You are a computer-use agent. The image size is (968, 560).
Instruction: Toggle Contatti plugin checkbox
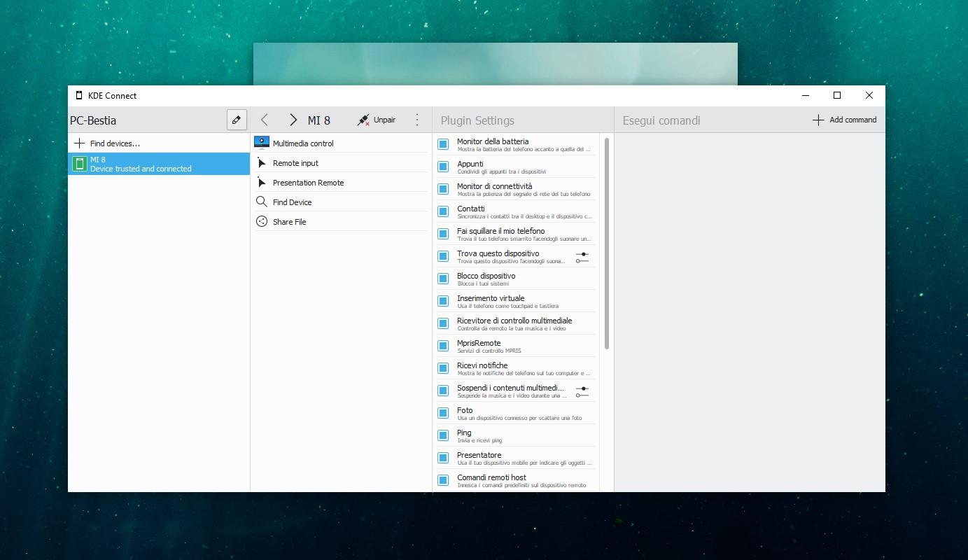coord(443,211)
